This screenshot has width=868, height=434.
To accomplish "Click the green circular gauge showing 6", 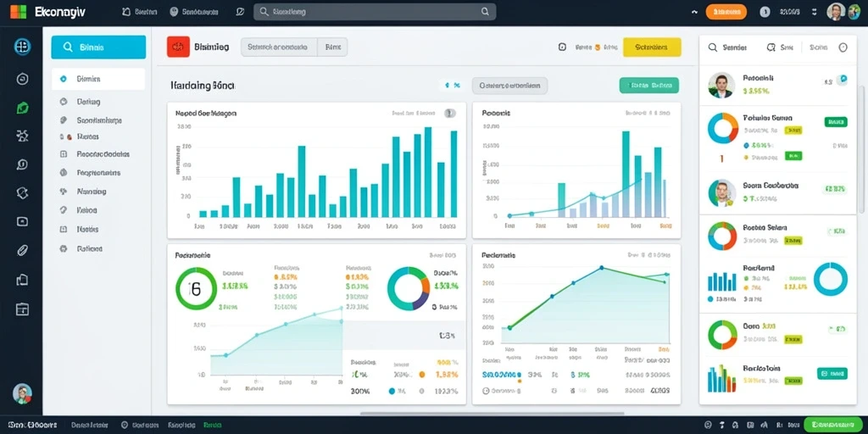I will click(x=196, y=288).
